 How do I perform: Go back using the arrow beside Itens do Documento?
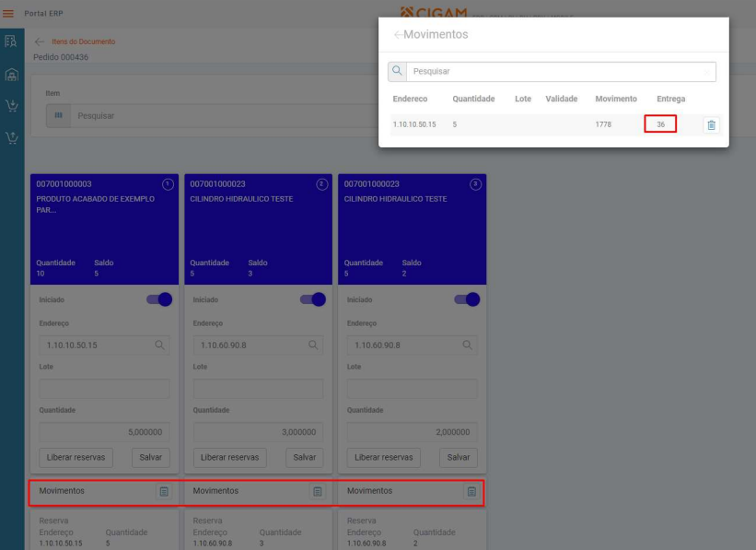40,42
